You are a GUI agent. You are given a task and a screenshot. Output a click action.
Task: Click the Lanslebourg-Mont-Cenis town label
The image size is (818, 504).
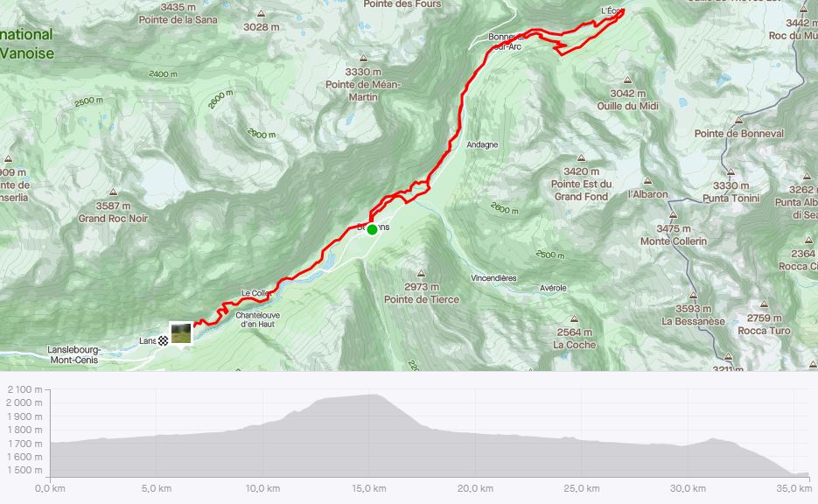coord(73,354)
